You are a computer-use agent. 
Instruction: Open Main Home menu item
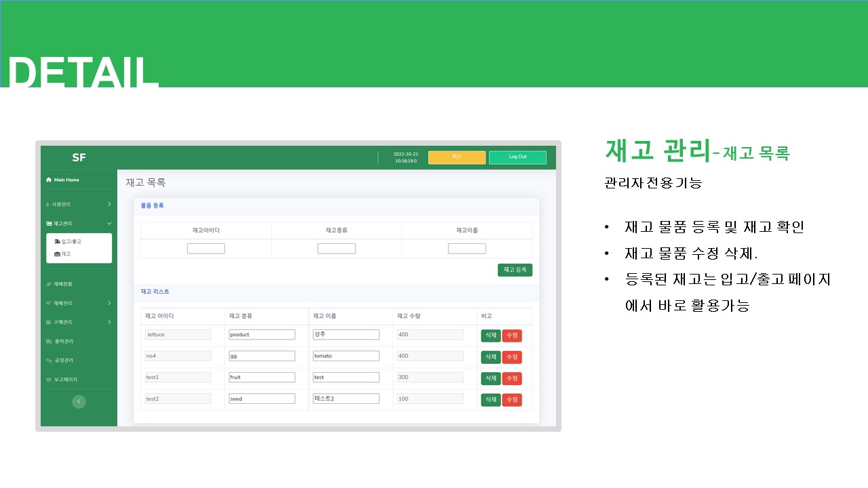pyautogui.click(x=62, y=180)
